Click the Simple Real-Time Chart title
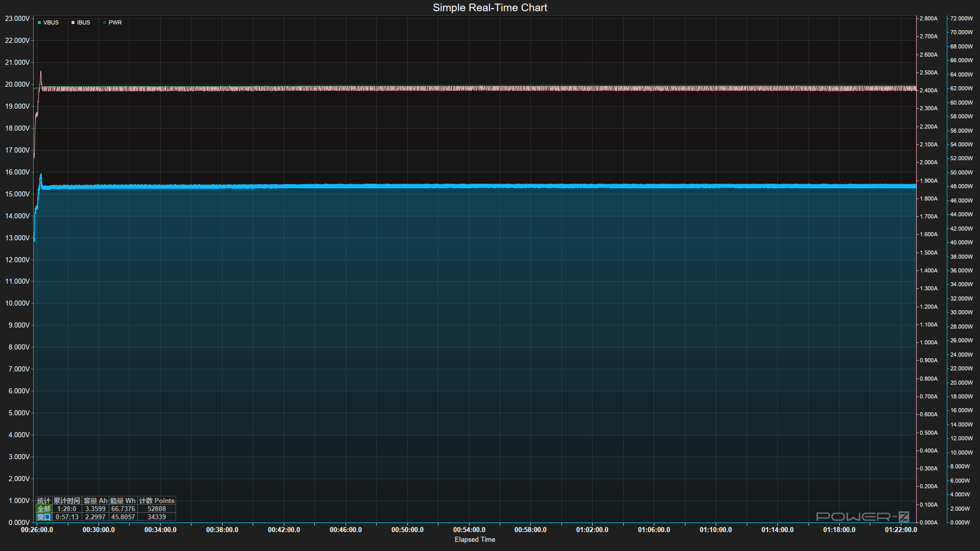 (490, 8)
